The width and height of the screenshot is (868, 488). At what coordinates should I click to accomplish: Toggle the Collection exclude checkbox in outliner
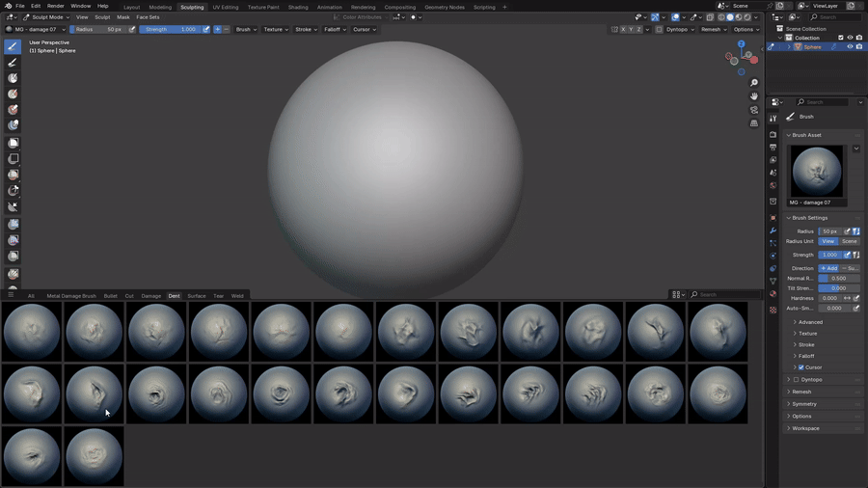(840, 38)
